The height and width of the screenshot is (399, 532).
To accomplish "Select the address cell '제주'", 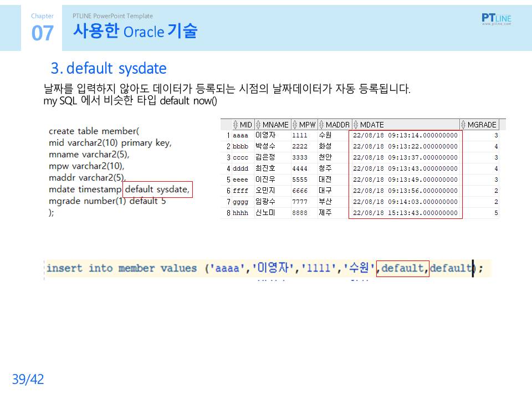I will [x=325, y=213].
